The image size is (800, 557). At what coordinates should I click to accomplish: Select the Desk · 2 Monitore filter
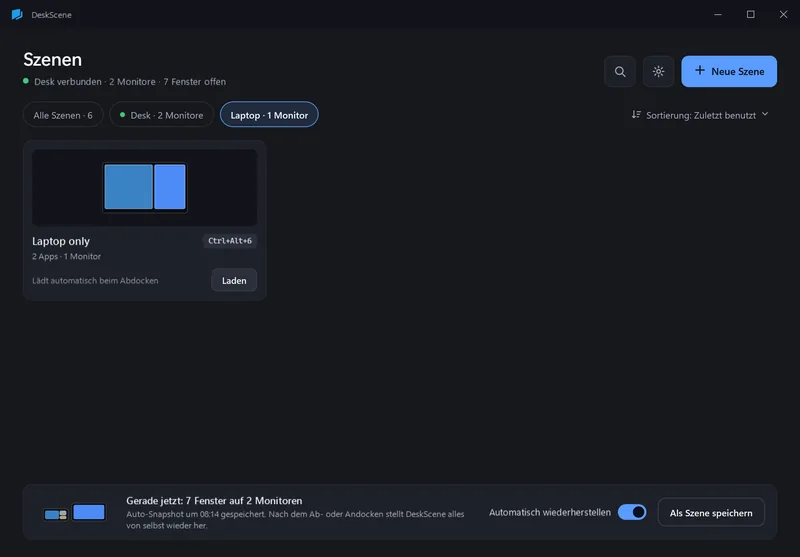coord(161,115)
